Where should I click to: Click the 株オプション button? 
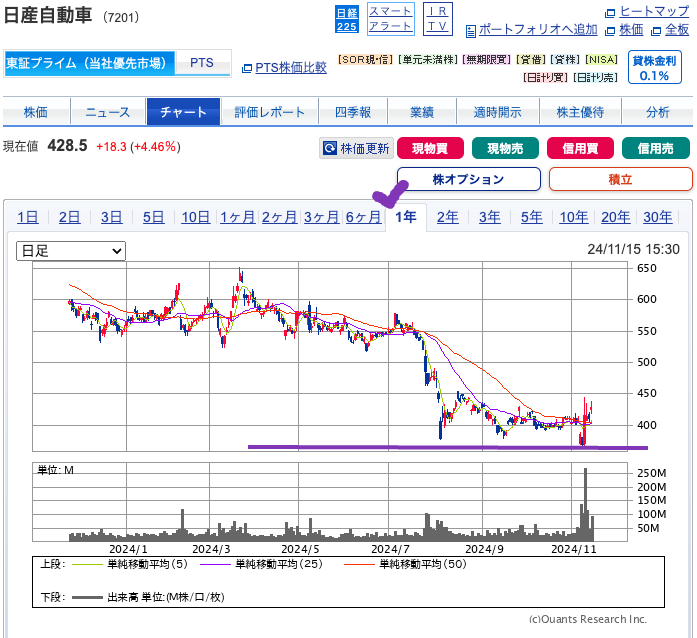click(469, 179)
